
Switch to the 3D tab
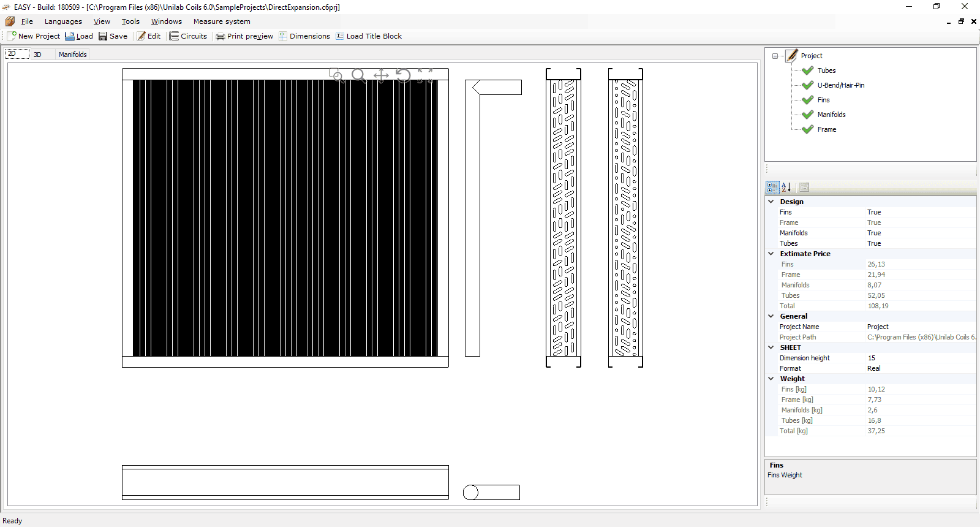coord(37,55)
